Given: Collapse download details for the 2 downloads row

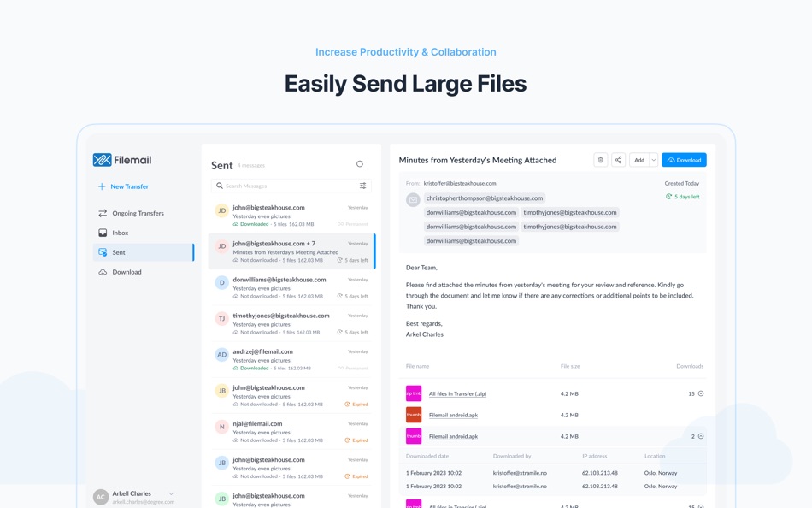Looking at the screenshot, I should click(x=701, y=436).
